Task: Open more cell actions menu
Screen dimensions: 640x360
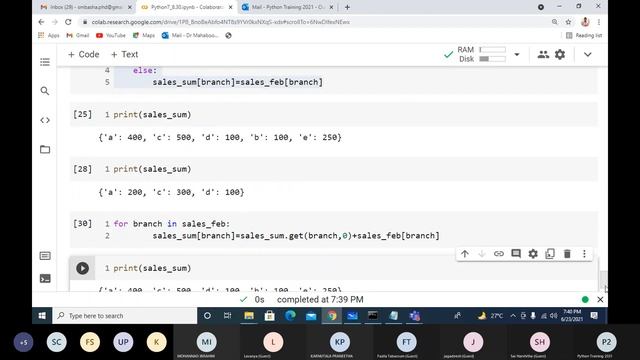Action: tap(584, 254)
